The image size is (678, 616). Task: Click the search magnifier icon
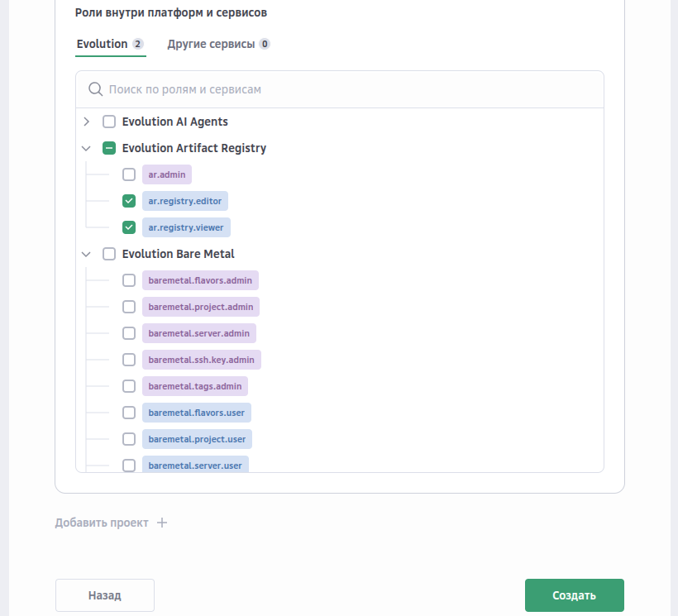tap(96, 89)
